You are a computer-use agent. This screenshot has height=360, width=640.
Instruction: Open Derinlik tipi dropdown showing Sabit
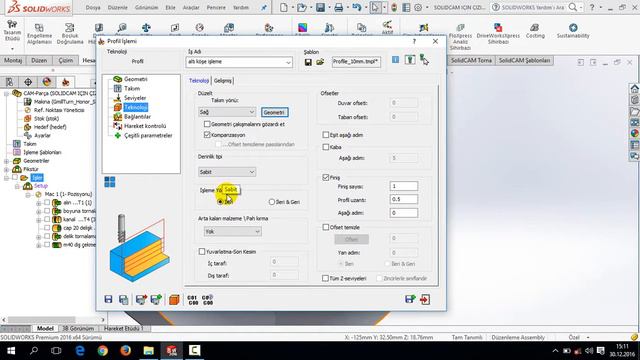[x=227, y=172]
